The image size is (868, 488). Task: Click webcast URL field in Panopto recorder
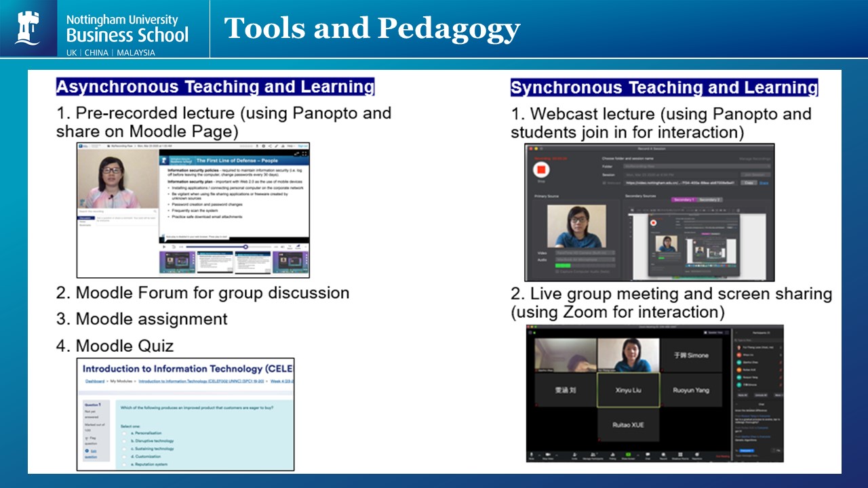tap(681, 183)
